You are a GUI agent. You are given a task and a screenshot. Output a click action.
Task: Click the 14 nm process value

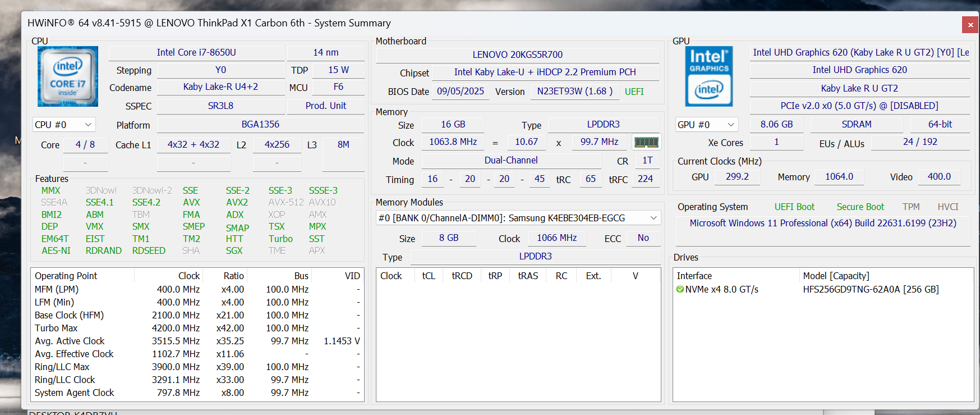[326, 53]
